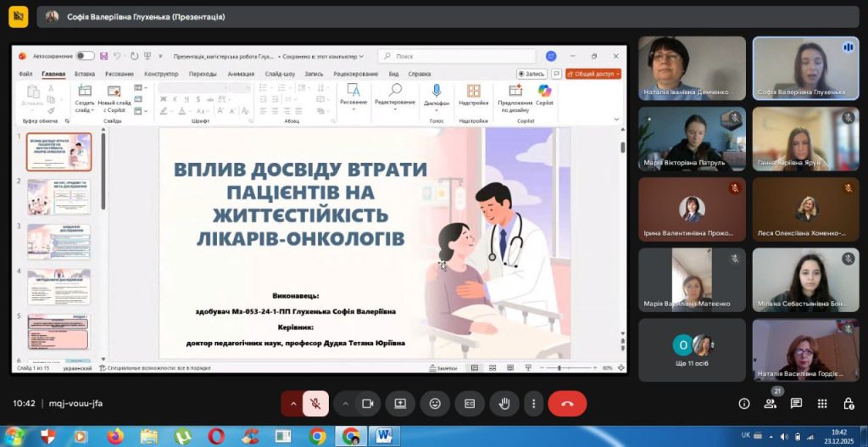Show the participants list with 21 badge

(770, 404)
